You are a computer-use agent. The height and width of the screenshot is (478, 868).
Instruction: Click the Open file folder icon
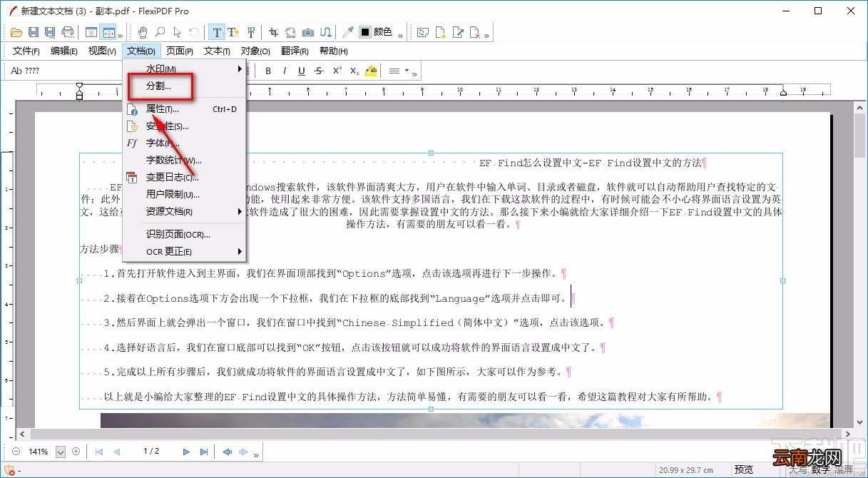coord(16,32)
